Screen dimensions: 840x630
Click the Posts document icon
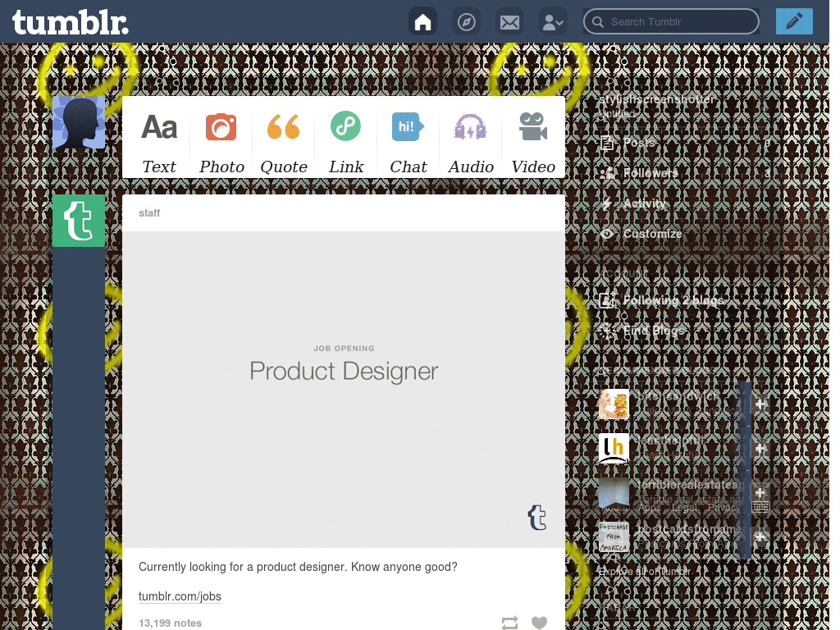tap(607, 143)
